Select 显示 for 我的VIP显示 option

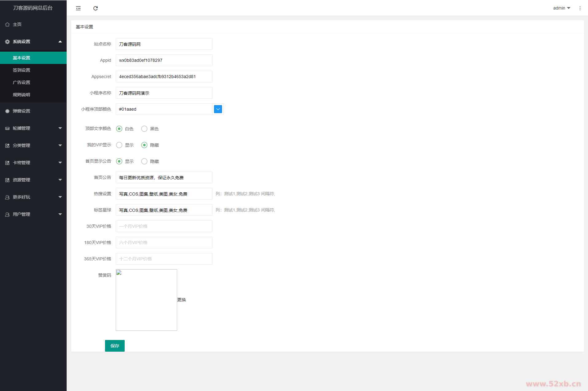[119, 145]
